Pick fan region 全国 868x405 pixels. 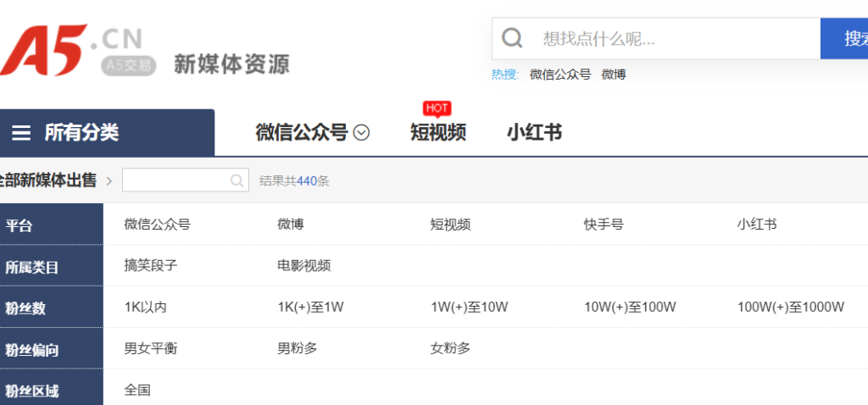pyautogui.click(x=137, y=390)
